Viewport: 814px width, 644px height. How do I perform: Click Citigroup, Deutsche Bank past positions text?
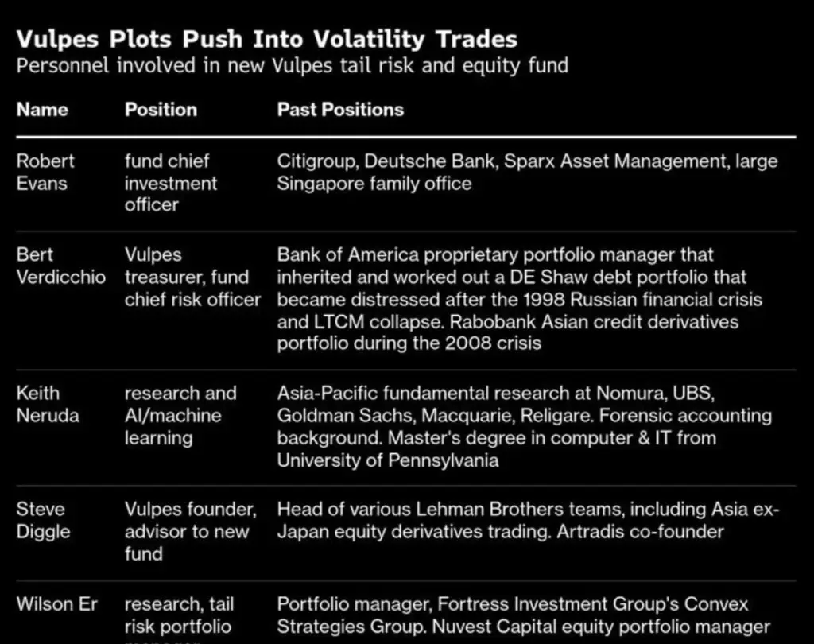point(528,172)
